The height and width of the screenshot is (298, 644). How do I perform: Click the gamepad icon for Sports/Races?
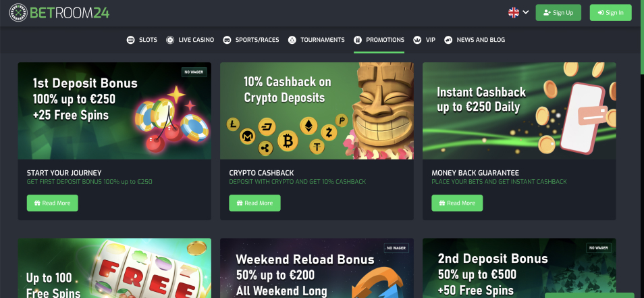pyautogui.click(x=227, y=40)
